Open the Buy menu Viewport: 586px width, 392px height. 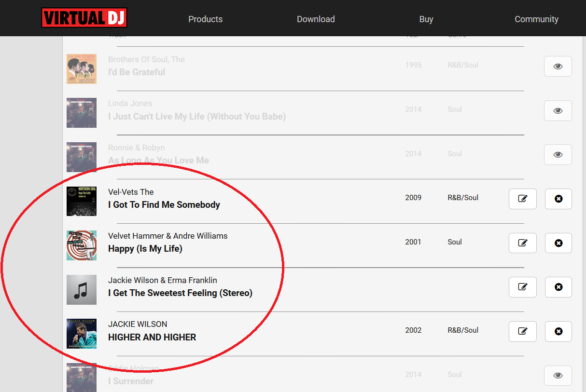coord(426,19)
